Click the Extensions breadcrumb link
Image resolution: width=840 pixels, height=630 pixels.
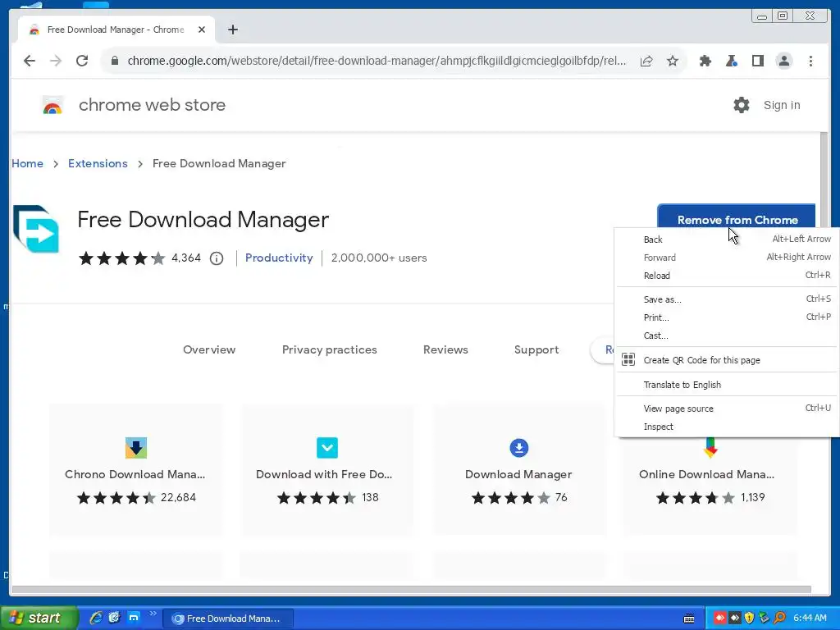[x=98, y=163]
